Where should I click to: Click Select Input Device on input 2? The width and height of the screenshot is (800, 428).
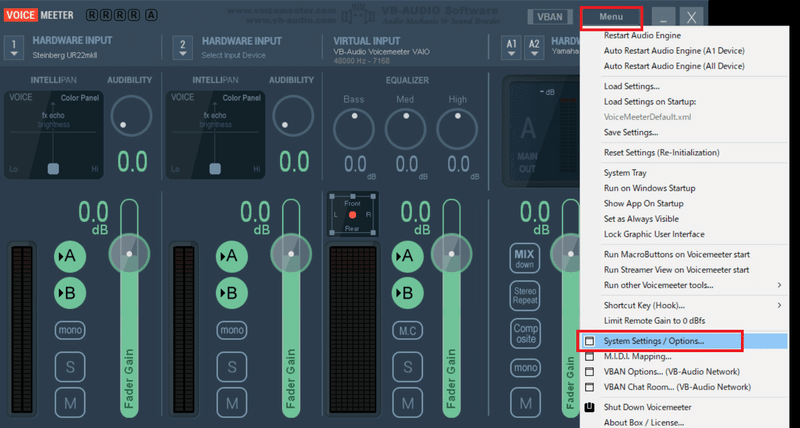(x=233, y=55)
